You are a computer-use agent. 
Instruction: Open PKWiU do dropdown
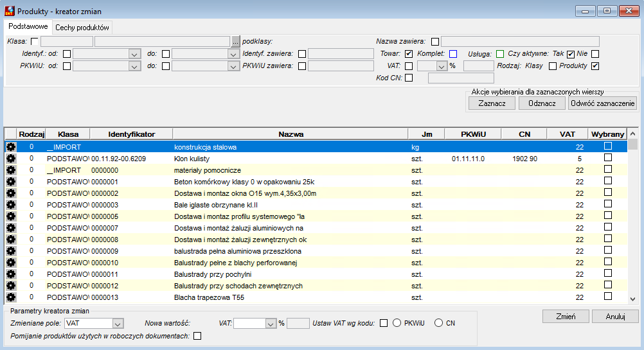pos(233,66)
